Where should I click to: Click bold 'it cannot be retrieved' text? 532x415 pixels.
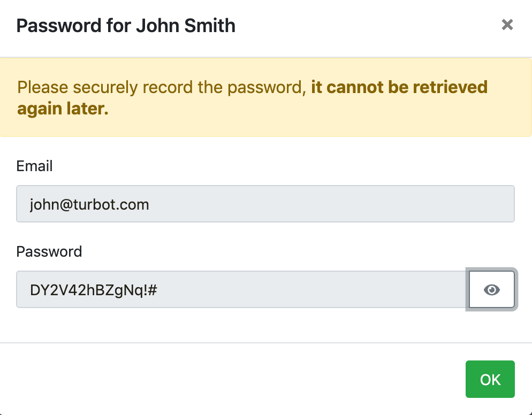399,87
